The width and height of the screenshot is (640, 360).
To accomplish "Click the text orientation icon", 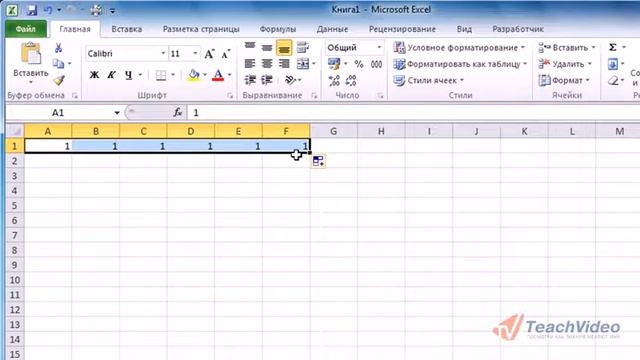I will click(x=290, y=80).
